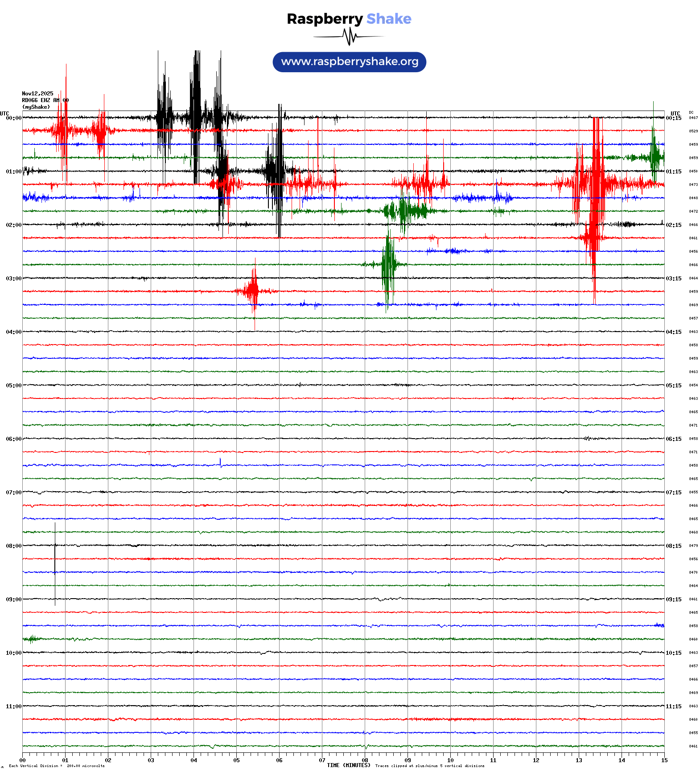Click the Raspberry Shake logo text

[349, 19]
